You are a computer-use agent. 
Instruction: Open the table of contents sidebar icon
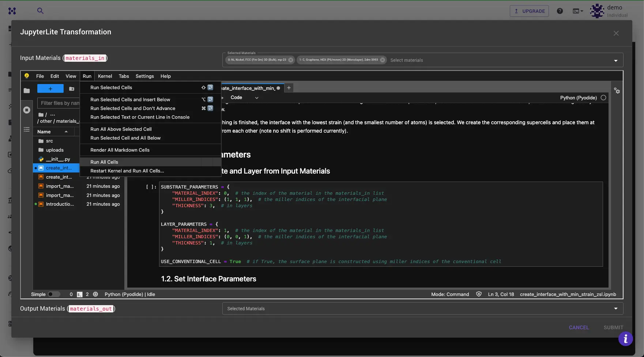pyautogui.click(x=26, y=129)
